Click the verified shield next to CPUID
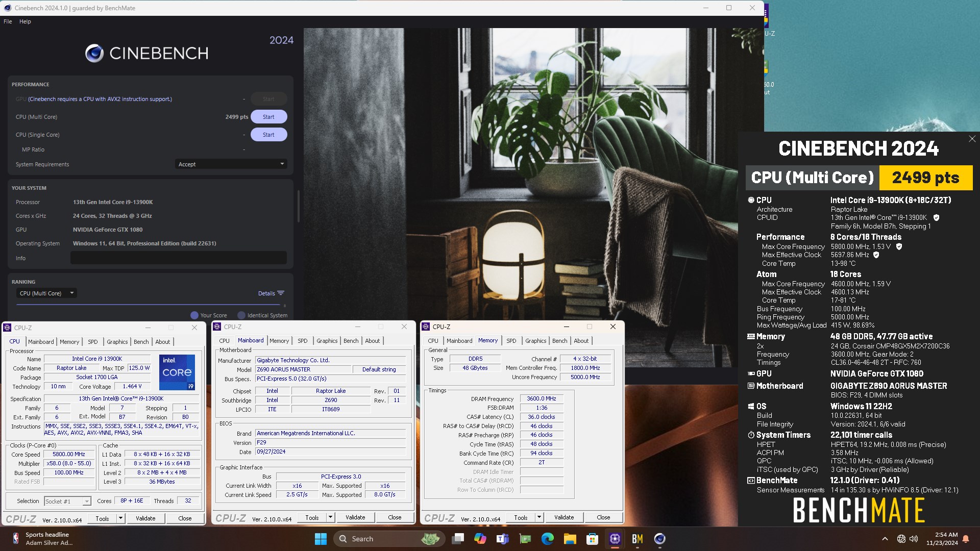Viewport: 980px width, 551px height. click(936, 218)
